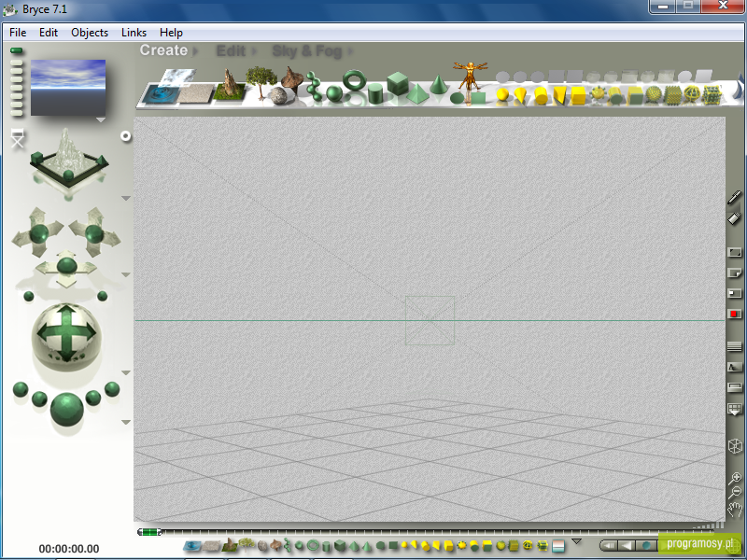747x560 pixels.
Task: Switch to the Sky & Fog palette
Action: pyautogui.click(x=307, y=51)
